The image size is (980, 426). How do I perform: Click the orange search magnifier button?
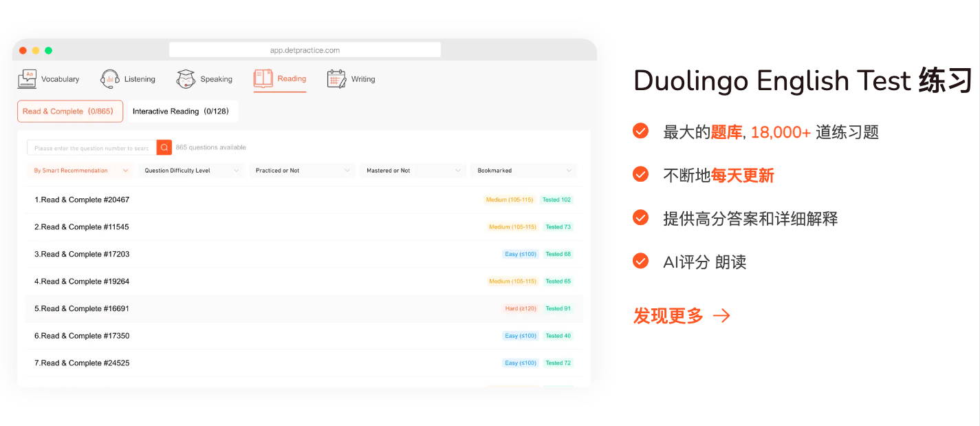point(164,147)
